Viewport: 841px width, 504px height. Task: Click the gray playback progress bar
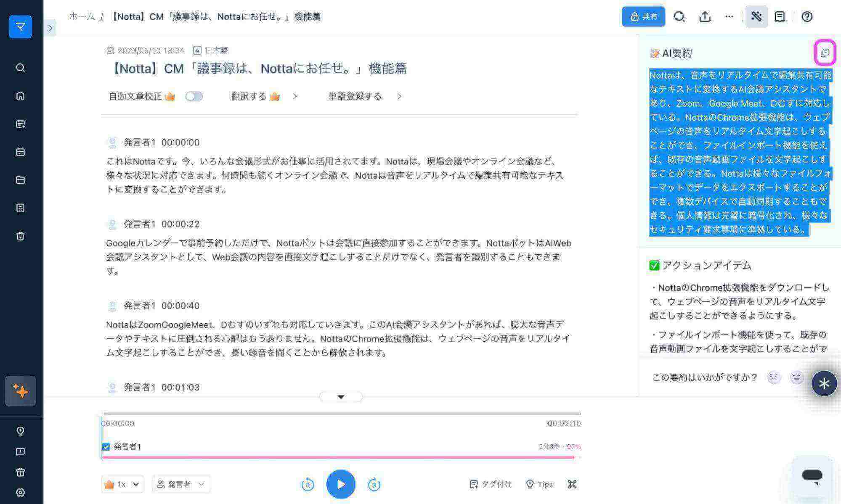pyautogui.click(x=342, y=414)
